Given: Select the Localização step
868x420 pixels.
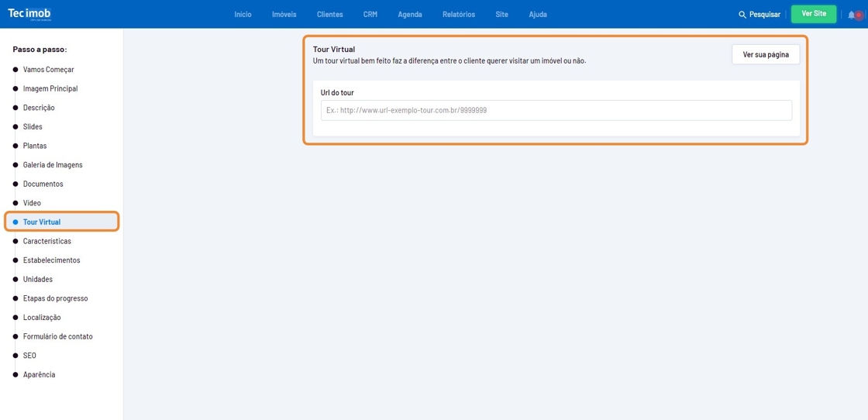Looking at the screenshot, I should [x=42, y=318].
